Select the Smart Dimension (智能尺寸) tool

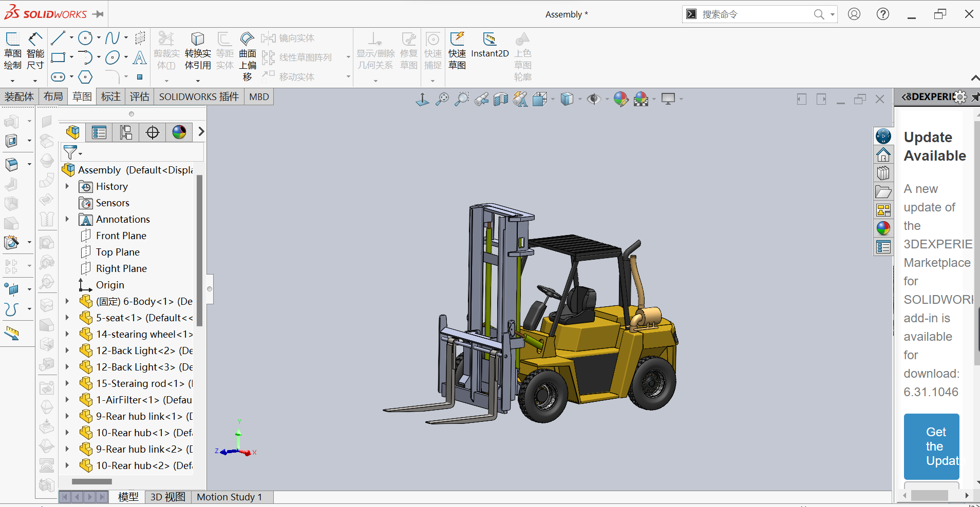click(x=35, y=51)
